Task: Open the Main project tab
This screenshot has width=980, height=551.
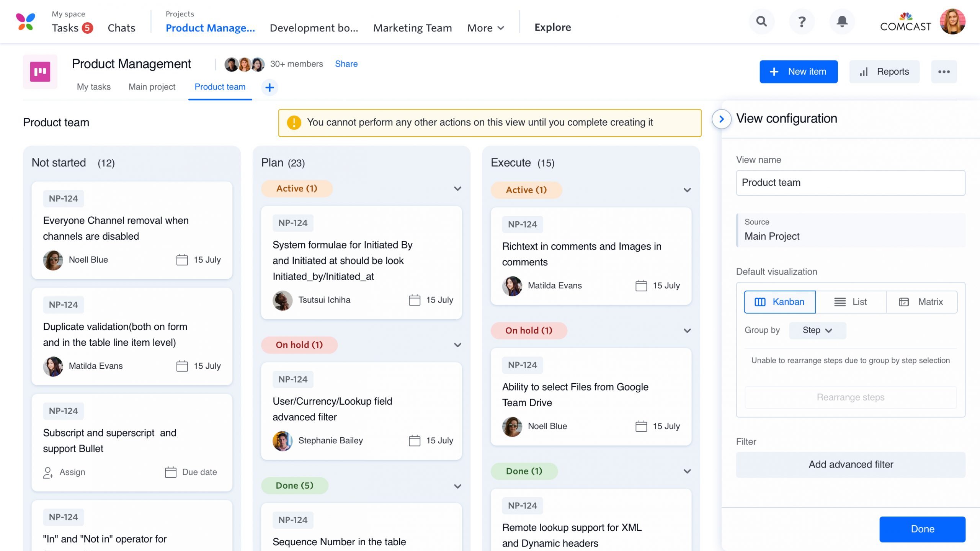Action: click(152, 87)
